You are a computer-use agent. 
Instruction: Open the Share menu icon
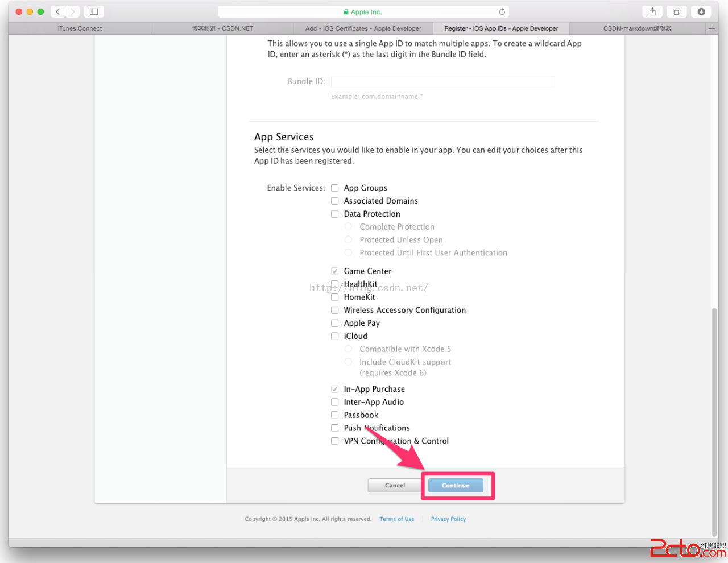652,11
